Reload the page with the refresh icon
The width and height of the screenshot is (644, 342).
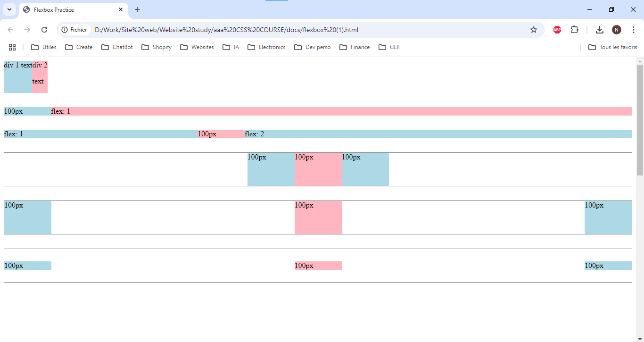click(44, 30)
